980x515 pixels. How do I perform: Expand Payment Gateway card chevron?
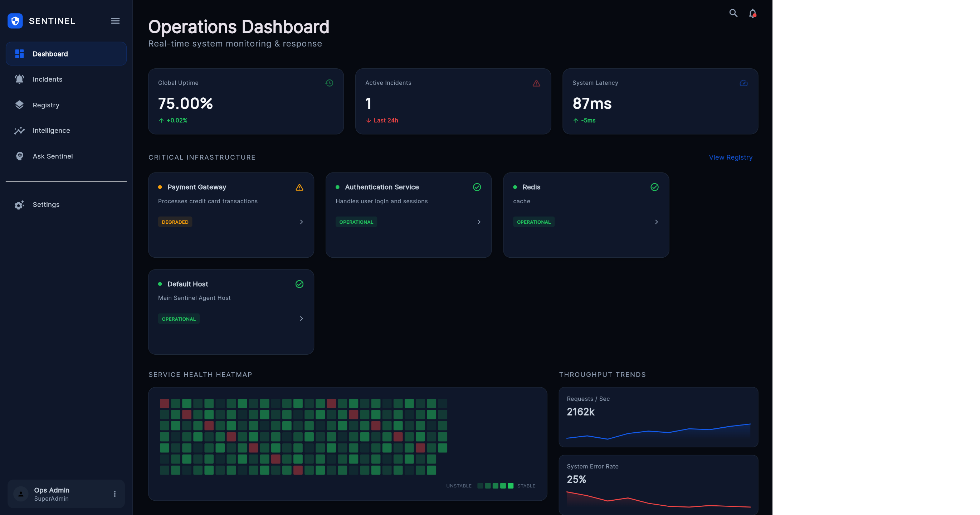coord(301,222)
